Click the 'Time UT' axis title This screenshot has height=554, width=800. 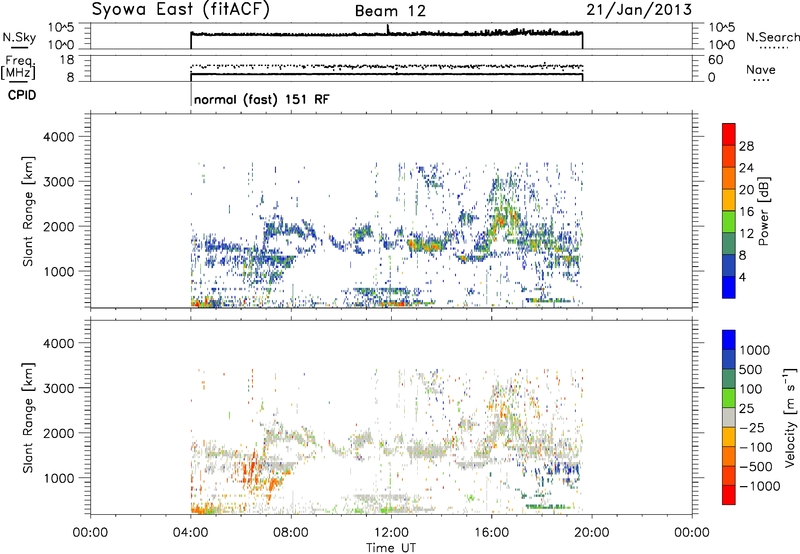(391, 548)
